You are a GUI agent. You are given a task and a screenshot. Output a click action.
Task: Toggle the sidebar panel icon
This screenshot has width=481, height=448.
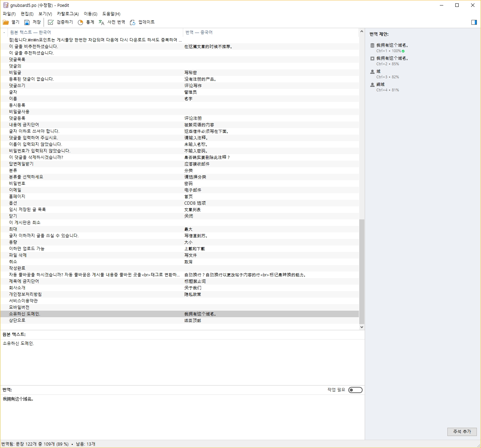click(x=474, y=22)
